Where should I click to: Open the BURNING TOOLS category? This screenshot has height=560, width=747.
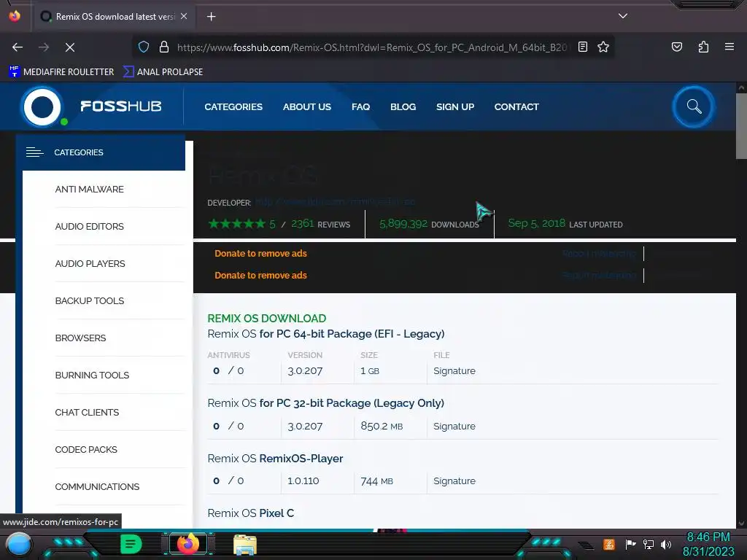[92, 375]
